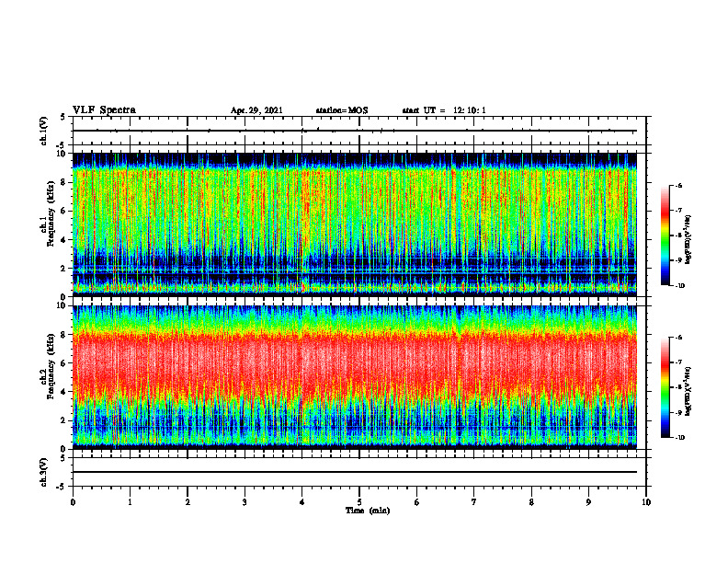The height and width of the screenshot is (563, 728).
Task: Click the 'VLF Spectra' title text
Action: (x=104, y=110)
